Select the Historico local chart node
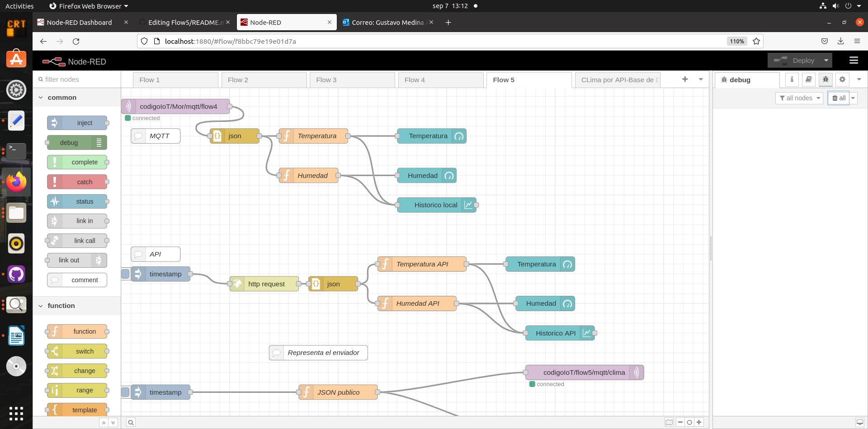The height and width of the screenshot is (429, 868). click(x=436, y=205)
